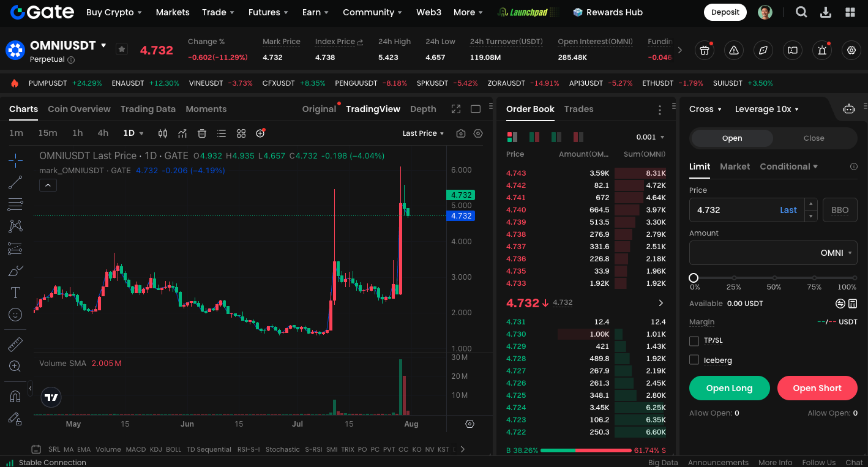Open the chart indicators icon
Image resolution: width=868 pixels, height=467 pixels.
click(x=182, y=133)
